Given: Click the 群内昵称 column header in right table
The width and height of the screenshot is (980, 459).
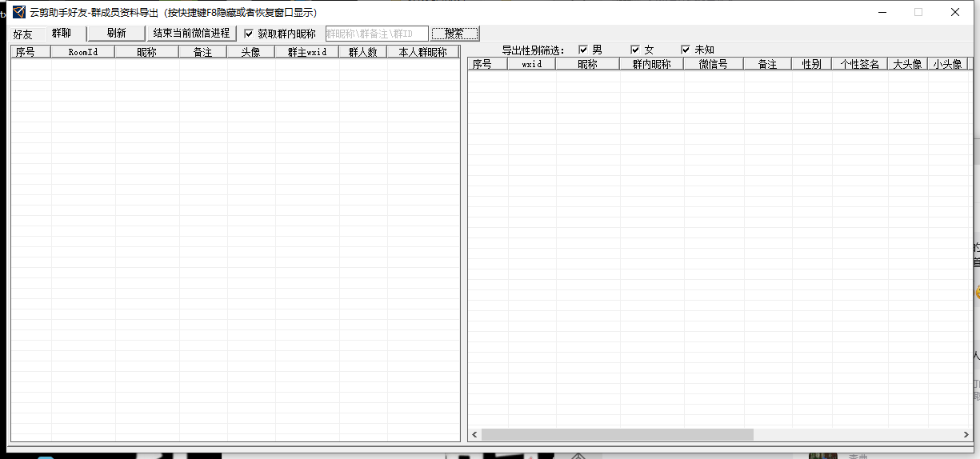Looking at the screenshot, I should pyautogui.click(x=652, y=64).
